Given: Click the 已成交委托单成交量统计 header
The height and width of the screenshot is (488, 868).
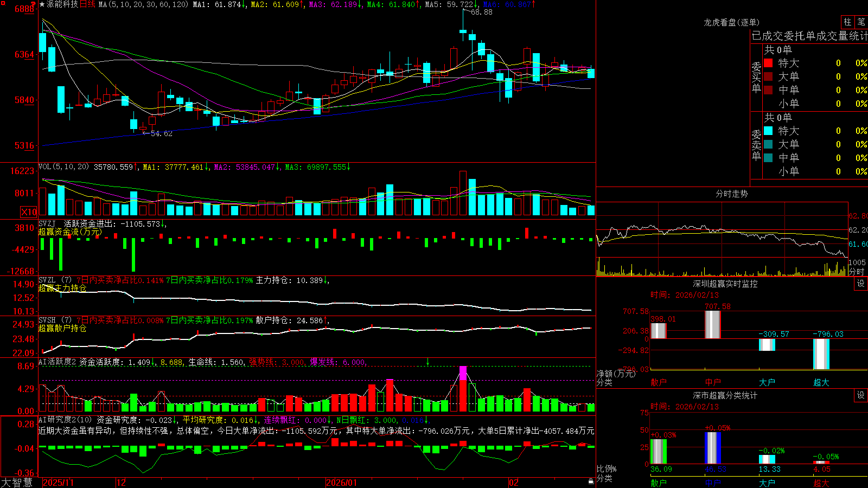Looking at the screenshot, I should tap(809, 36).
